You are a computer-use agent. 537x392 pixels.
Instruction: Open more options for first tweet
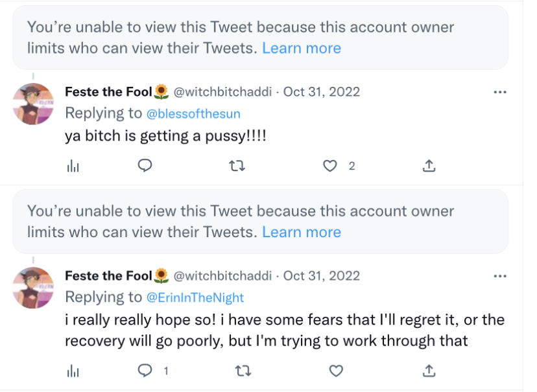499,93
